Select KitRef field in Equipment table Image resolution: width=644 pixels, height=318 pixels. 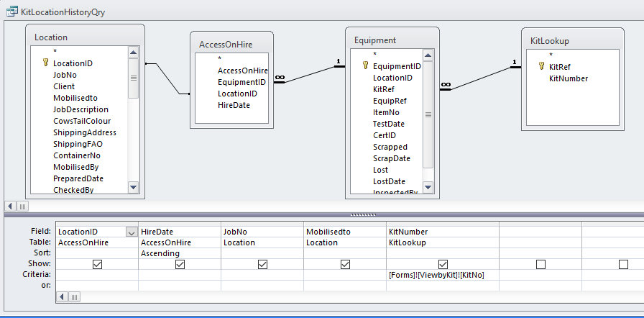click(384, 89)
